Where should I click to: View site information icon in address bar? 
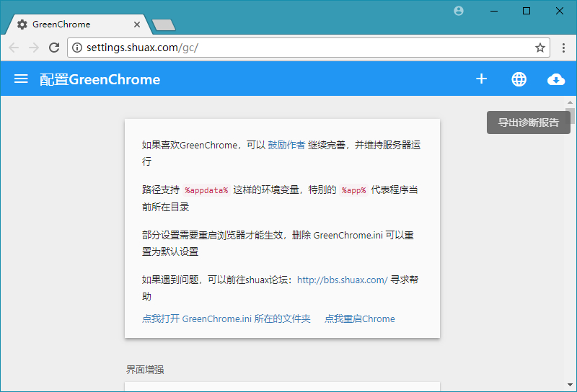pos(77,48)
